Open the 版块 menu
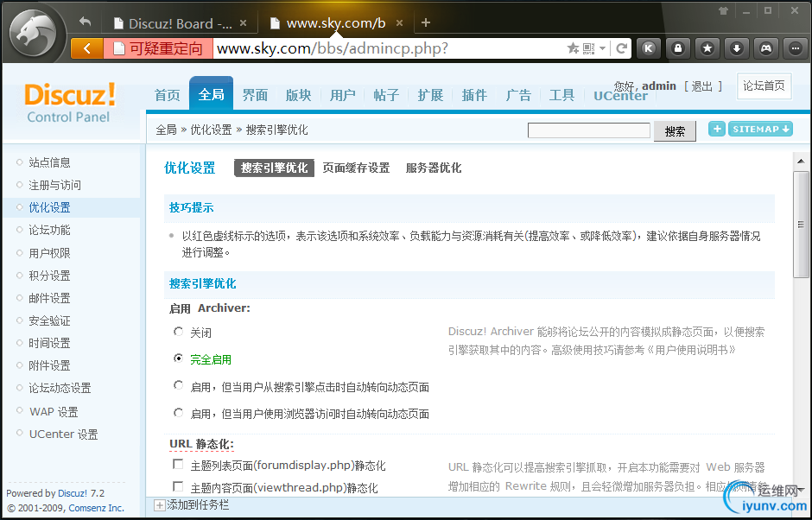 (299, 95)
